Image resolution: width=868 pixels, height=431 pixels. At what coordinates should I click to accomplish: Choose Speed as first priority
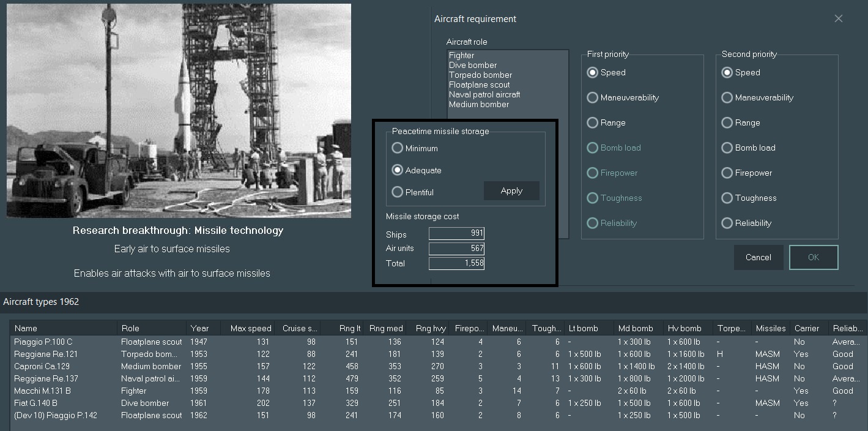606,72
